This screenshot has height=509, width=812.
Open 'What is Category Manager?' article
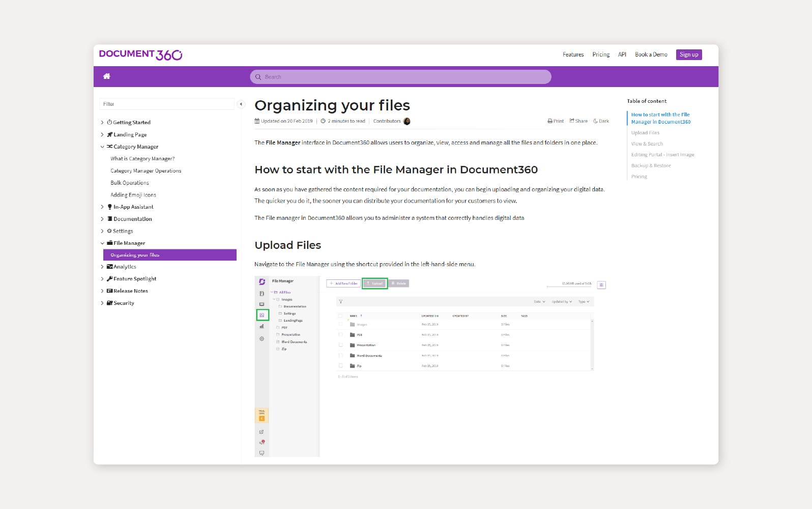coord(142,159)
